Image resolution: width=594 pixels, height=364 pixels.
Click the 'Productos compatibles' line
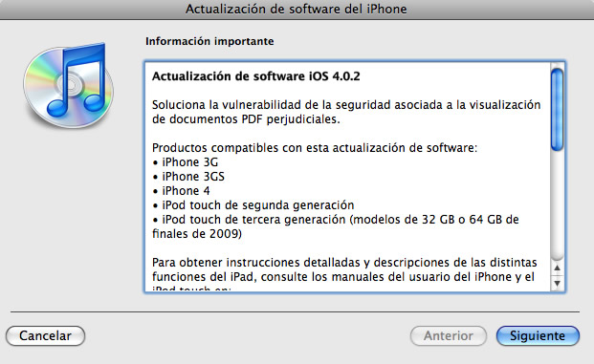point(315,147)
